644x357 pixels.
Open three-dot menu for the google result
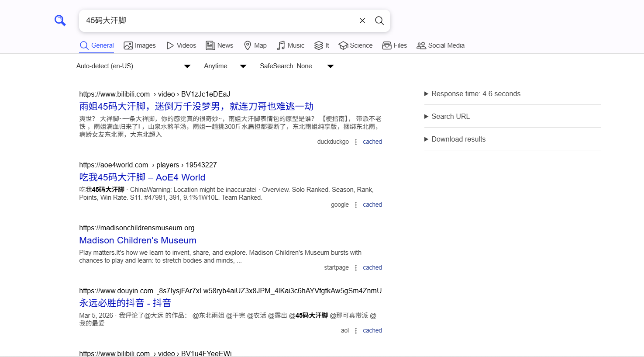(356, 205)
